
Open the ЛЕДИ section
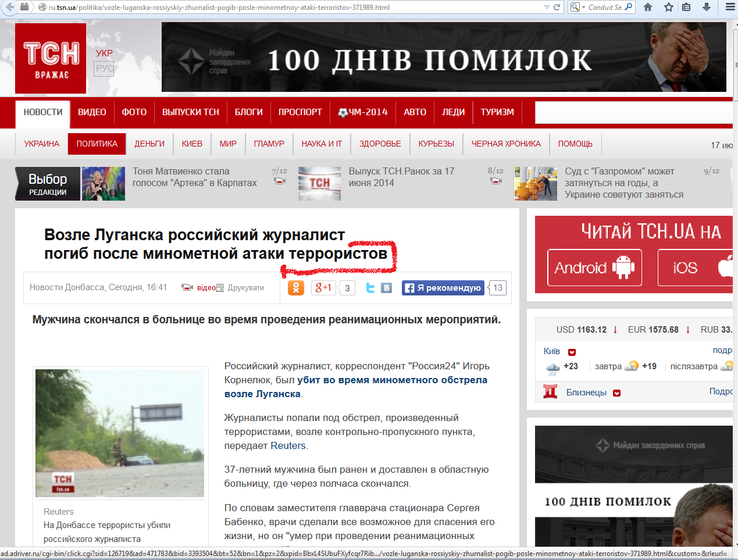[454, 112]
